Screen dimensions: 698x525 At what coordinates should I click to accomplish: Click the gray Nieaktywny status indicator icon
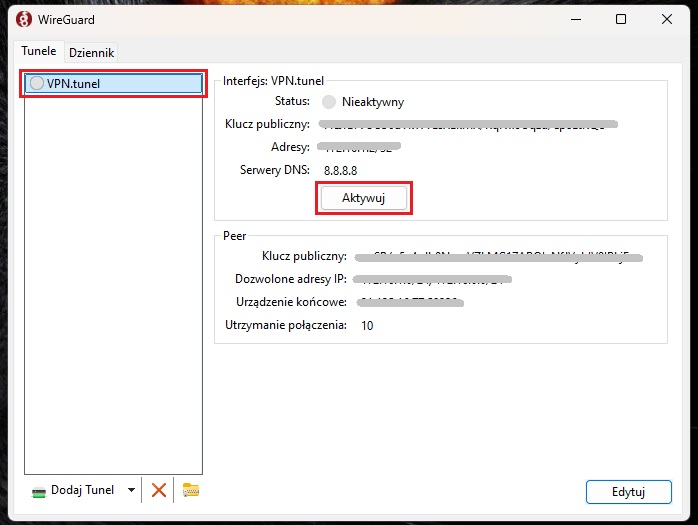(x=329, y=101)
